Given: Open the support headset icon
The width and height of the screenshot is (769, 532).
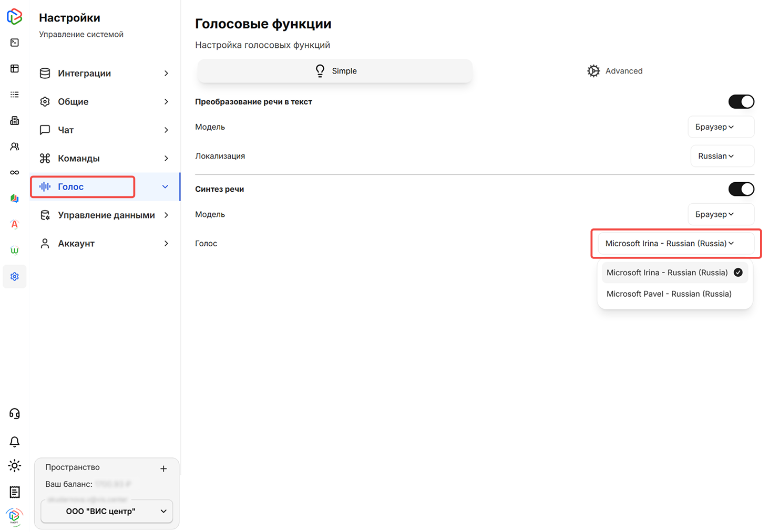Looking at the screenshot, I should pyautogui.click(x=14, y=413).
